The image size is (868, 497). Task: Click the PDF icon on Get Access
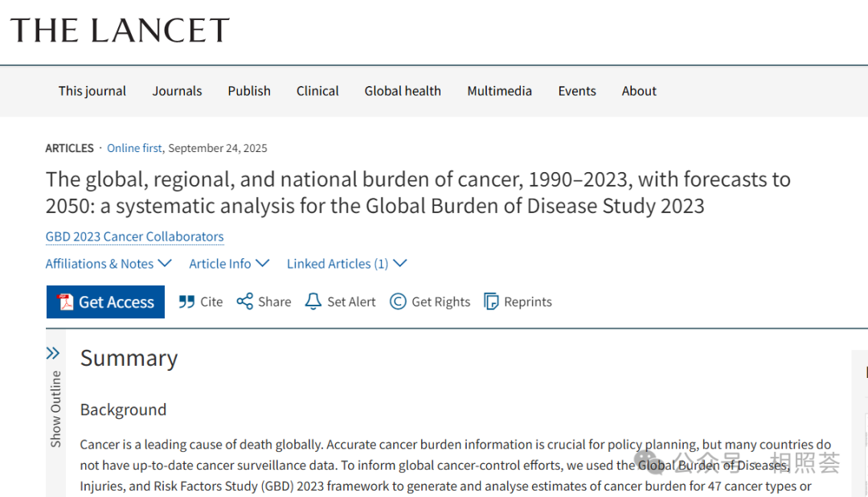coord(65,302)
